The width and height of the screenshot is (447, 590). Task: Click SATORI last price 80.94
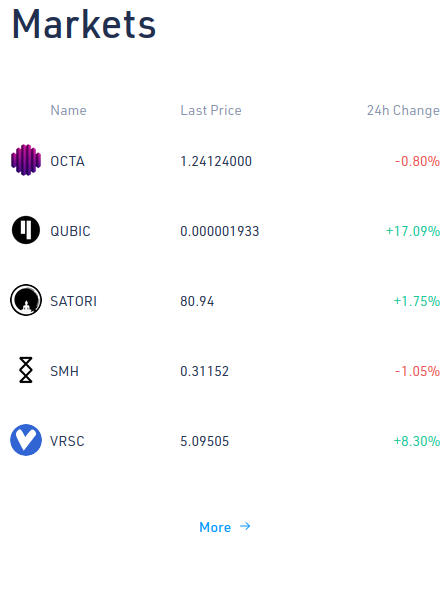pos(197,301)
